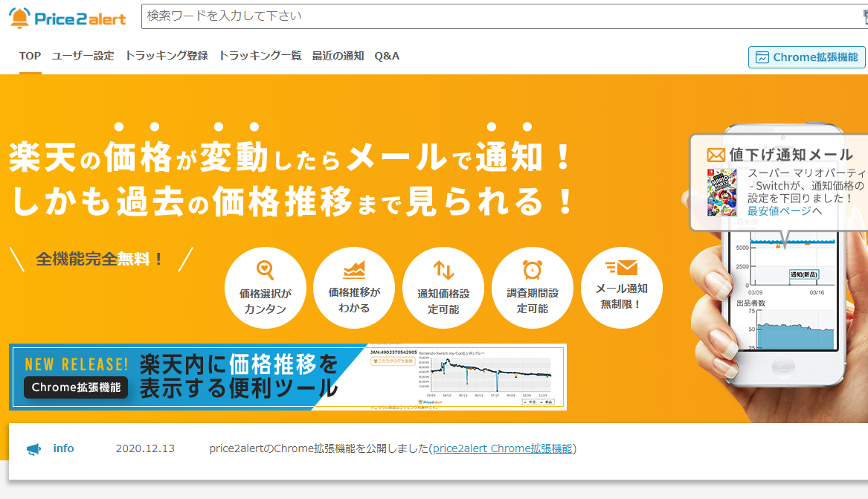Screen dimensions: 868x499
Task: Click the 通知価格設定可能 arrows icon
Action: tap(443, 270)
